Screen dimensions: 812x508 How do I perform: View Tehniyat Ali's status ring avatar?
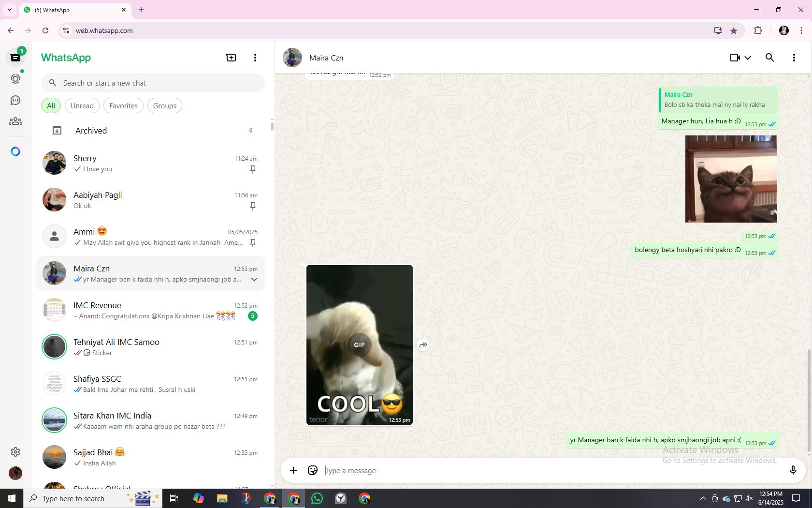pyautogui.click(x=54, y=347)
